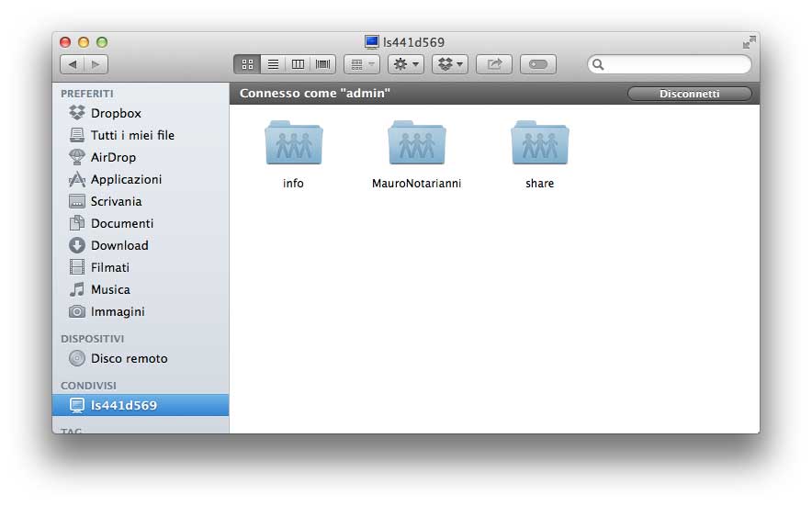The image size is (812, 506).
Task: Click the Applicazioni icon
Action: [77, 179]
